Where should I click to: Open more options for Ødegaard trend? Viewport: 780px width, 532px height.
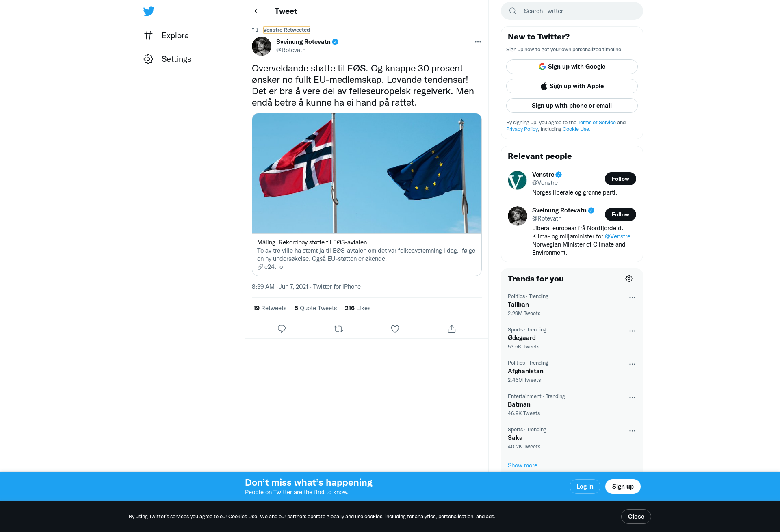pos(632,331)
